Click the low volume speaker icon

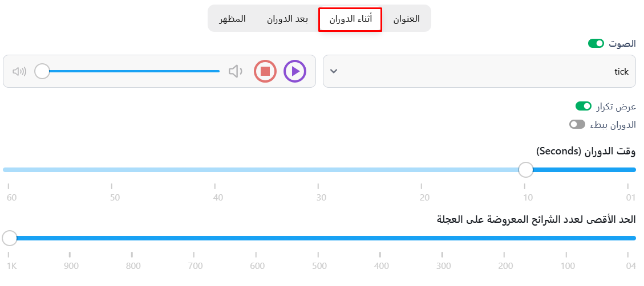point(235,71)
